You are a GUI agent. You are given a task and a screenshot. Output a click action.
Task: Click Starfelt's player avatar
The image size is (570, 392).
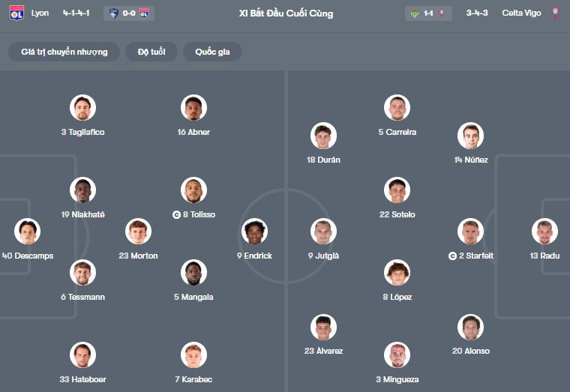pos(470,232)
